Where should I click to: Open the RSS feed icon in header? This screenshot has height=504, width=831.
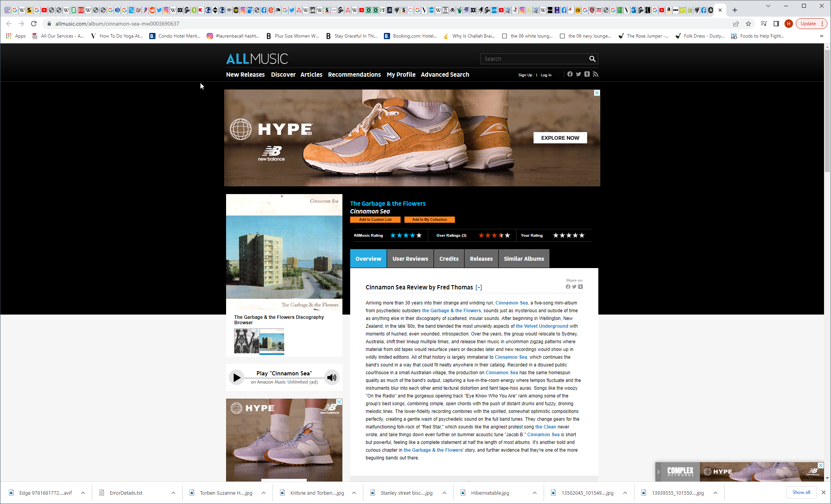click(596, 74)
